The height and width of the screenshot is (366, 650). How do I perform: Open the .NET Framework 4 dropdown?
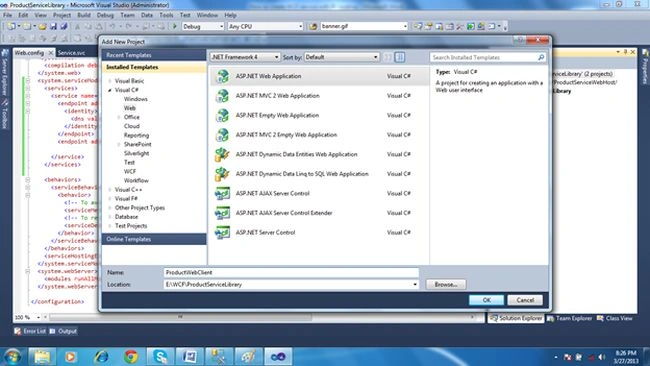tap(245, 57)
